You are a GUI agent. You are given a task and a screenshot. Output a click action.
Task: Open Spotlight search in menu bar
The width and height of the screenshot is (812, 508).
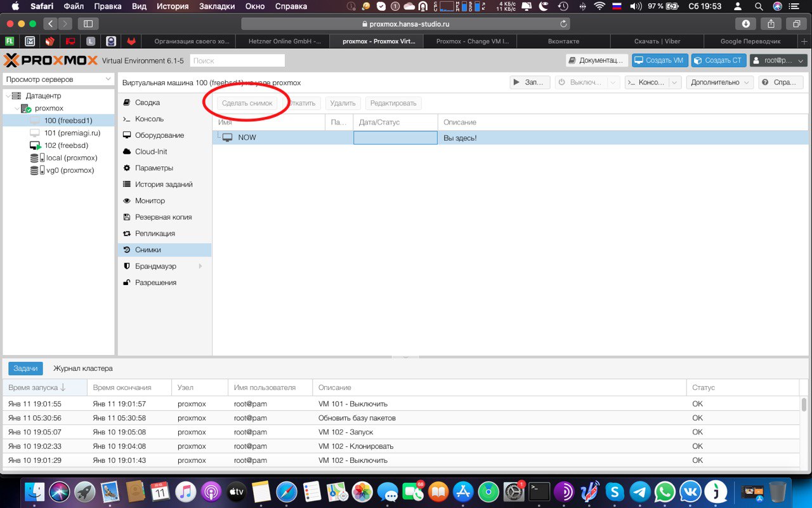pyautogui.click(x=758, y=6)
